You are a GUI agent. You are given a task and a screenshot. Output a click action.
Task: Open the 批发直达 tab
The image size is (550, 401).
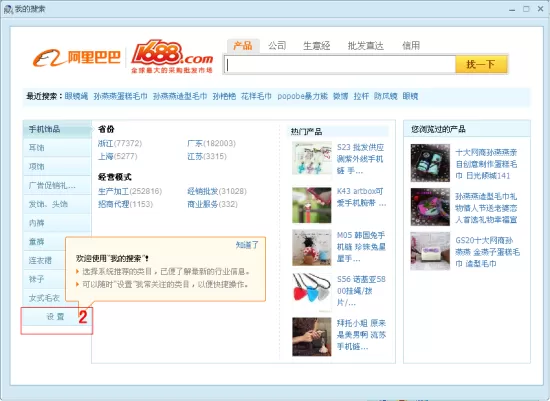(365, 46)
